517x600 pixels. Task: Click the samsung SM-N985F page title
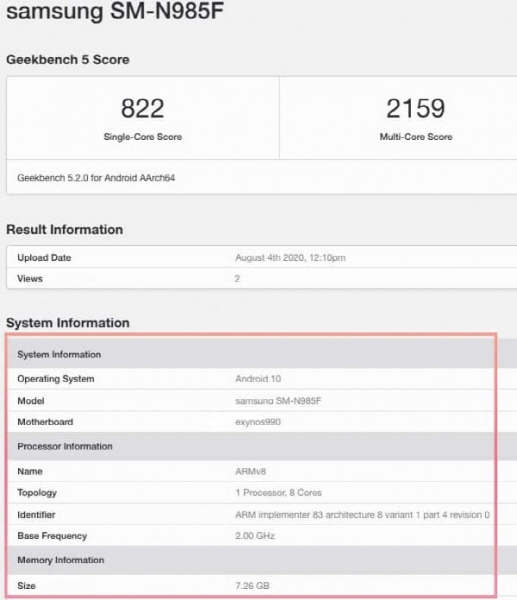pos(115,11)
